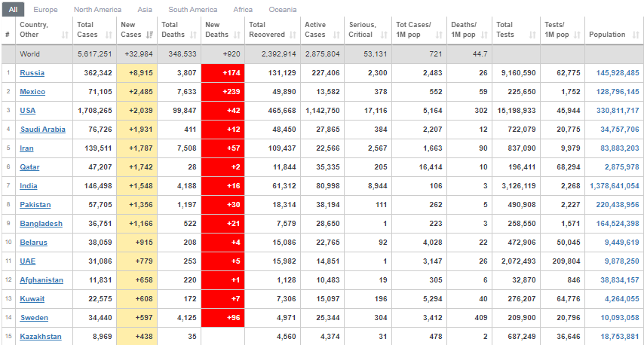Click India population 1,378,641,054
Image resolution: width=644 pixels, height=345 pixels.
pos(615,186)
